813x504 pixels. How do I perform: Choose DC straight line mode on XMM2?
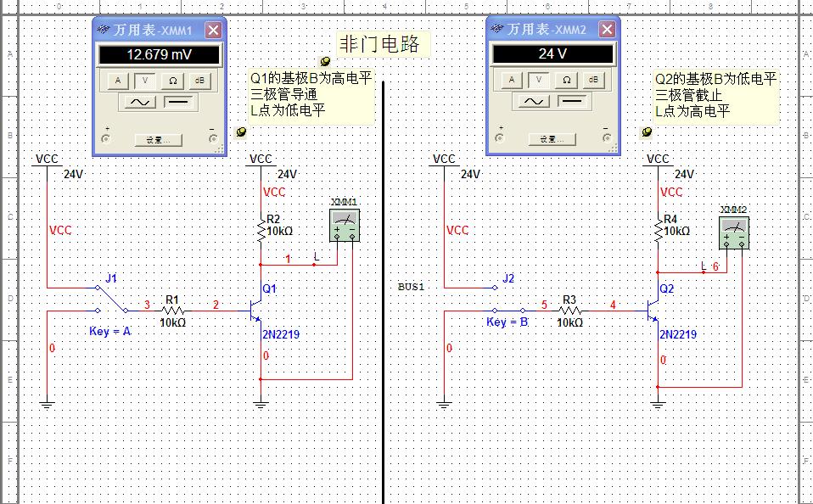coord(573,101)
